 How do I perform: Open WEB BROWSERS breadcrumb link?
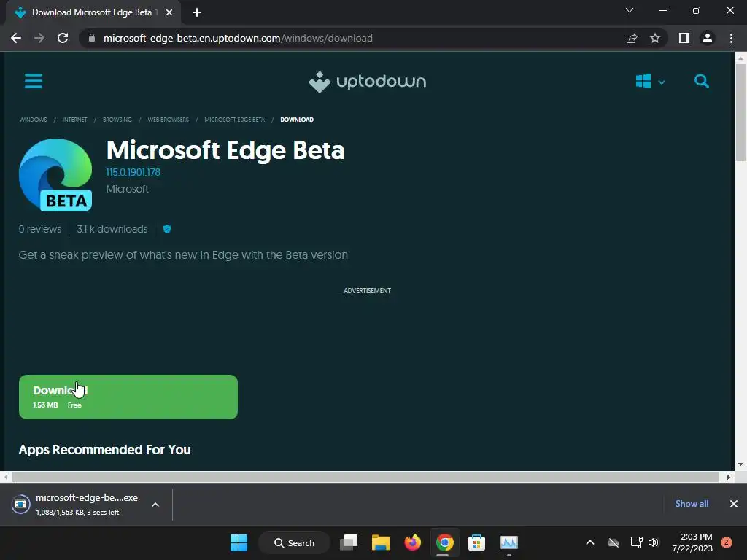pos(169,120)
